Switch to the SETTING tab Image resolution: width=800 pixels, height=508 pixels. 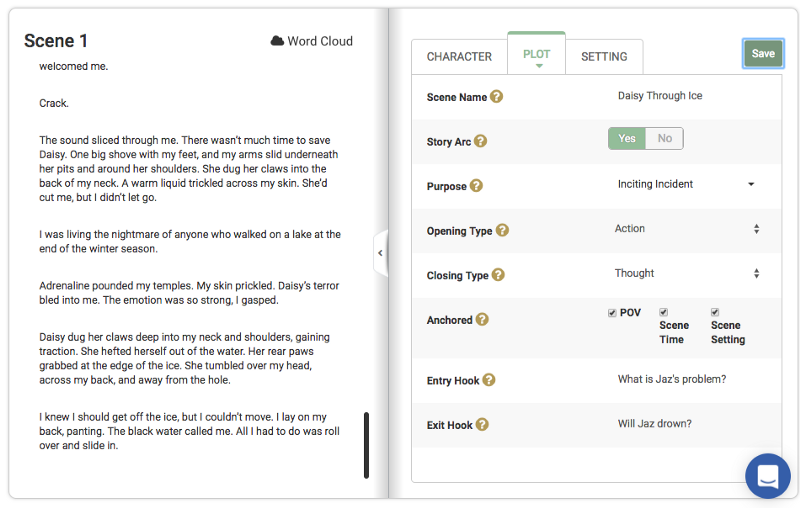coord(604,57)
